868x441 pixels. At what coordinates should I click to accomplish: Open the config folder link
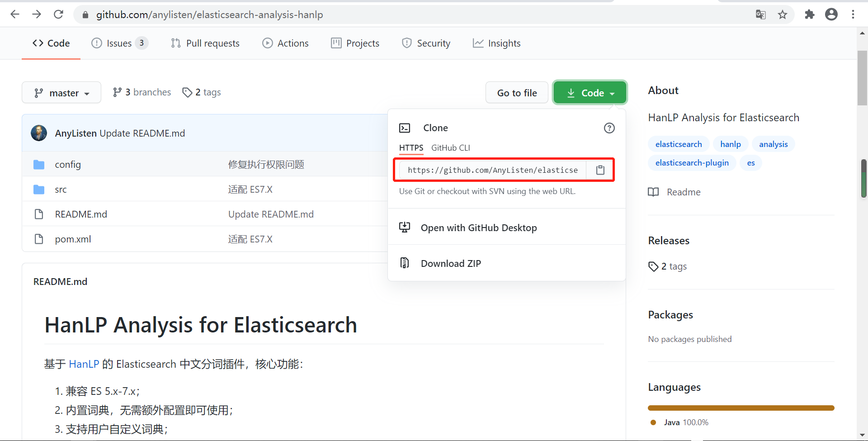(68, 165)
